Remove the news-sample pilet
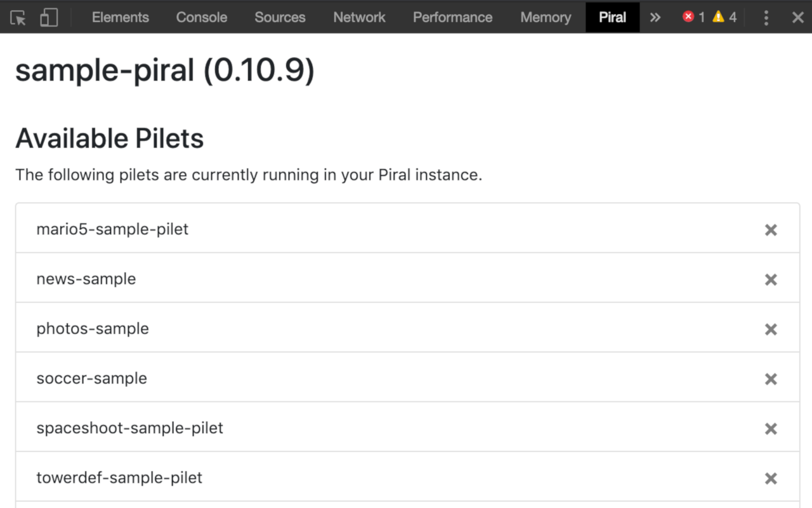Viewport: 812px width, 508px height. click(771, 279)
